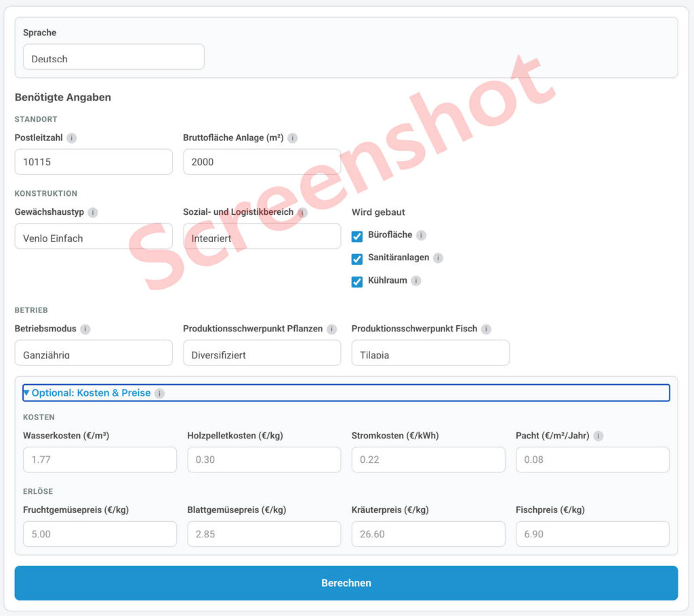Open the Sprache dropdown

point(113,58)
